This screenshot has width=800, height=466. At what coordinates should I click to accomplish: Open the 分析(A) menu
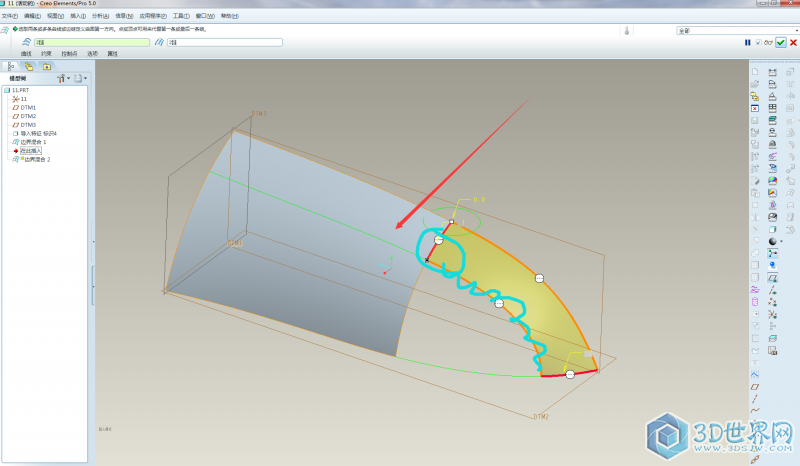pyautogui.click(x=100, y=16)
